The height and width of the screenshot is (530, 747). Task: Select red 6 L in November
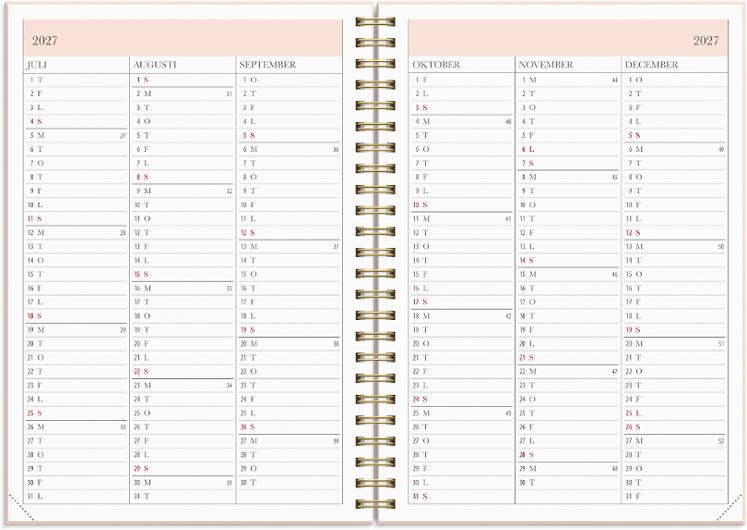[527, 149]
